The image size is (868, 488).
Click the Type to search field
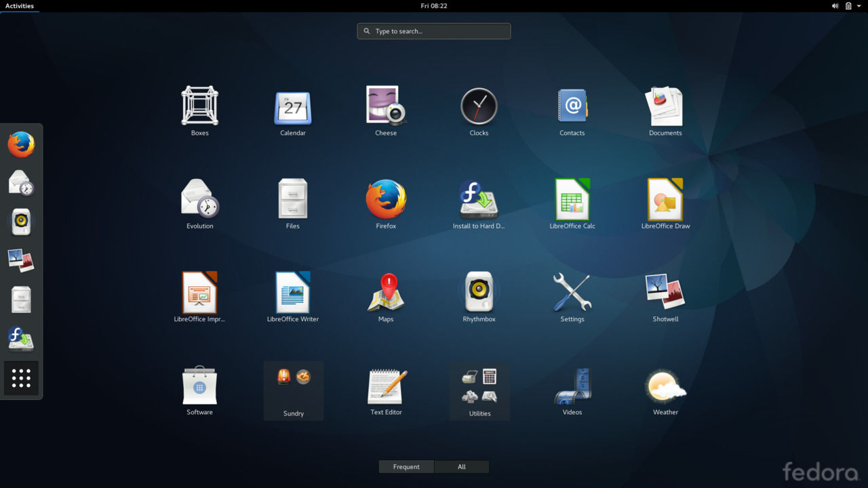pos(434,31)
